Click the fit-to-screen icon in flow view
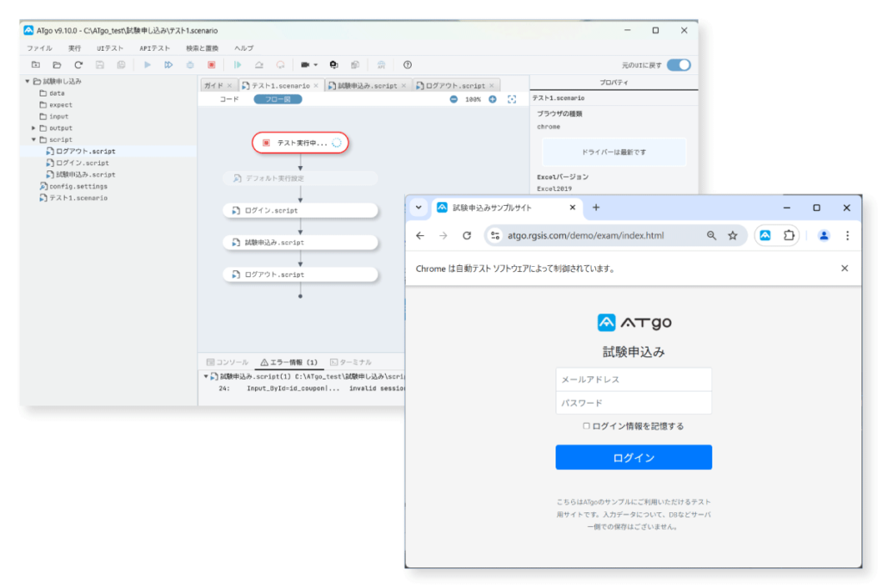 tap(512, 100)
